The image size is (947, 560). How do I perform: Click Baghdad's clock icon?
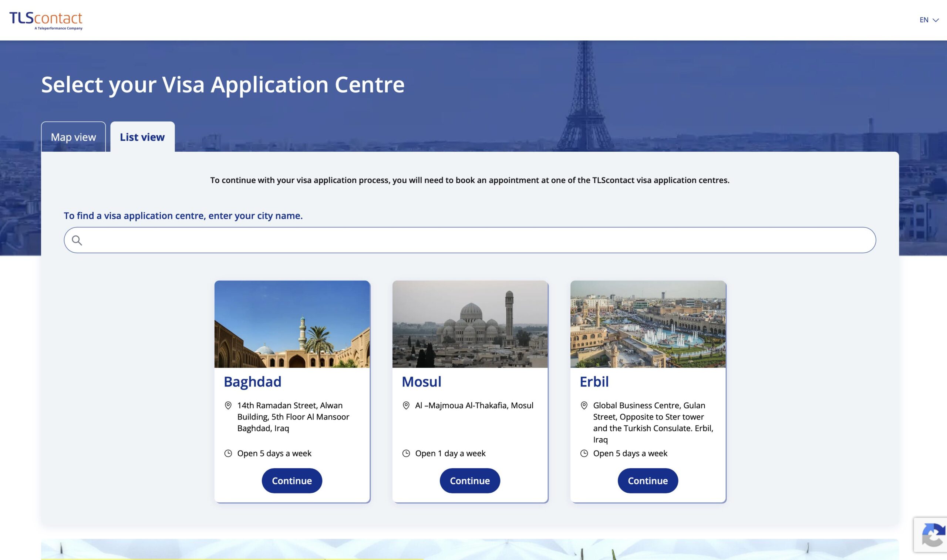pyautogui.click(x=228, y=453)
